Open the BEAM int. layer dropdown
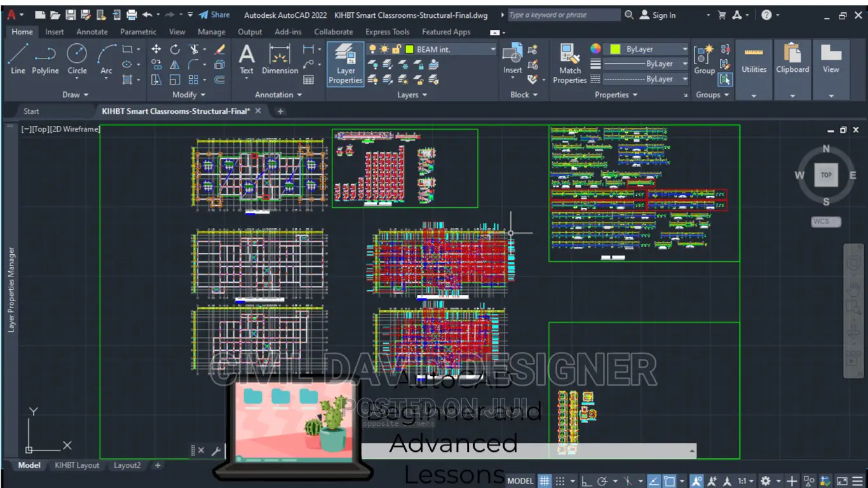Screen dimensions: 868x488 click(x=493, y=50)
